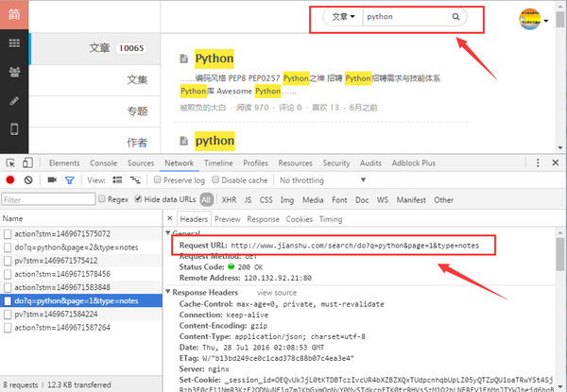Open the mobile phone icon in sidebar
This screenshot has width=567, height=392.
tap(13, 128)
